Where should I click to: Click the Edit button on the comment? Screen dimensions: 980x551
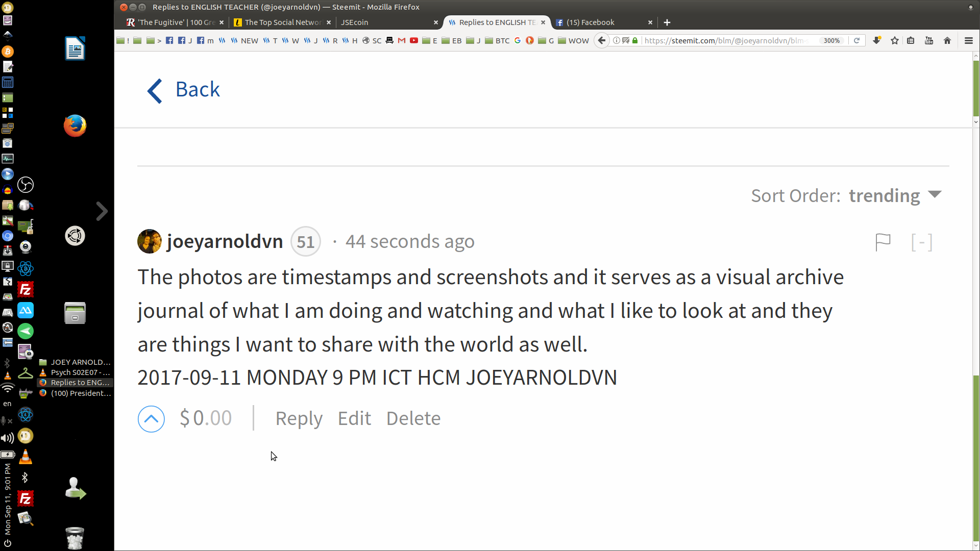(x=354, y=418)
